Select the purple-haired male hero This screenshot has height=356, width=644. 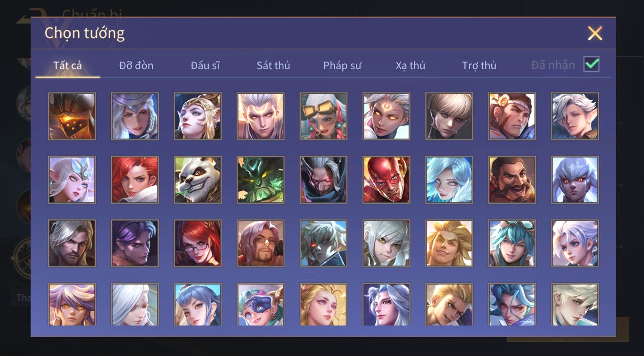[x=135, y=243]
